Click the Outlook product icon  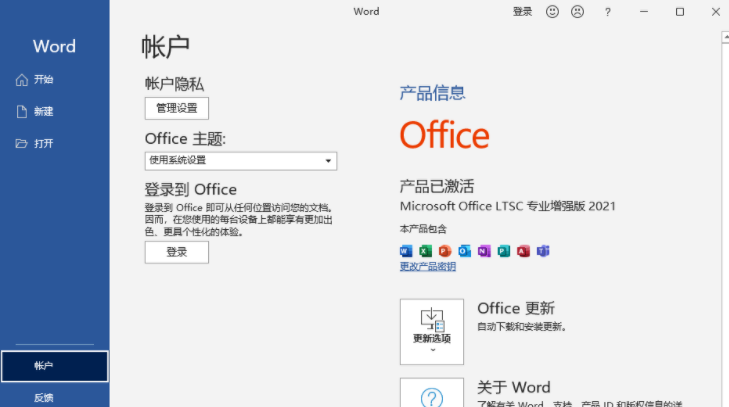point(464,251)
